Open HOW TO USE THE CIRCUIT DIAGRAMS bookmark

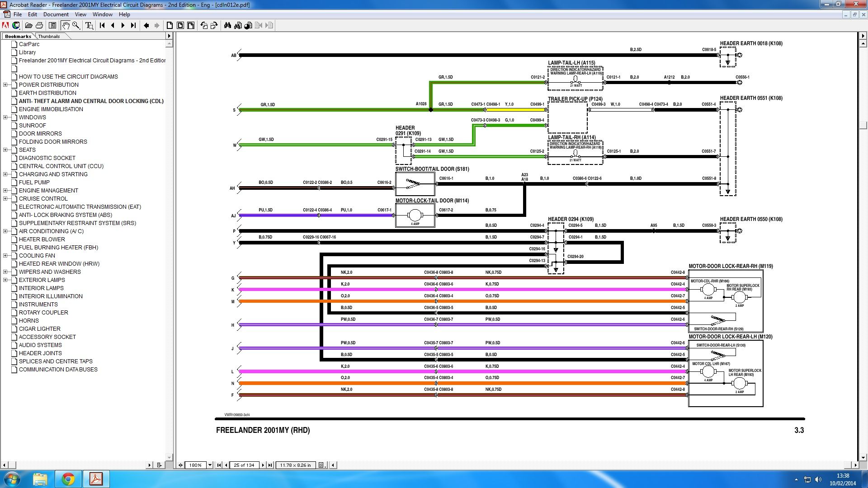click(68, 77)
